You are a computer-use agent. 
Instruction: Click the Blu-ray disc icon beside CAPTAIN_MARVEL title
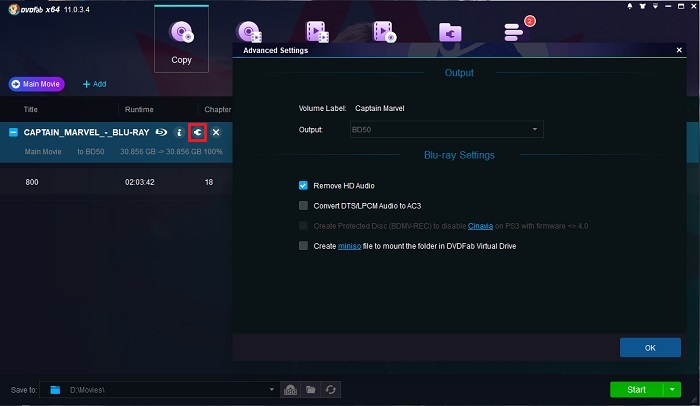(x=161, y=132)
